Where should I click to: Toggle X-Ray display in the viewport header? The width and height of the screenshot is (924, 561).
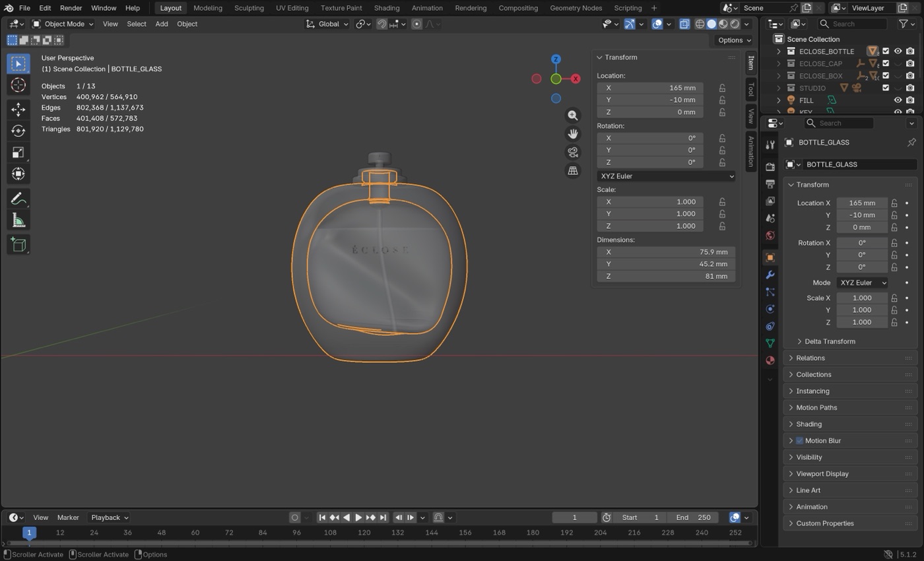click(x=684, y=24)
